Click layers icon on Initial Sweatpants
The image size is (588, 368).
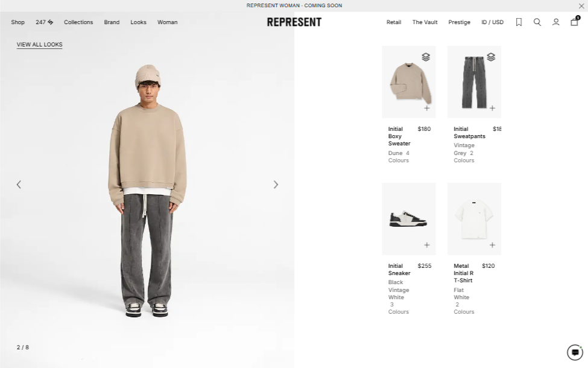(x=491, y=57)
